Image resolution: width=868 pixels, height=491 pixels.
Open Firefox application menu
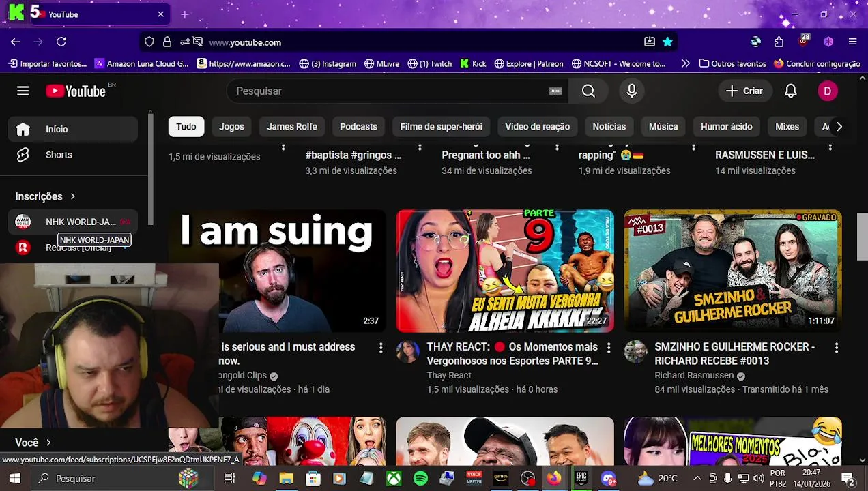[852, 42]
